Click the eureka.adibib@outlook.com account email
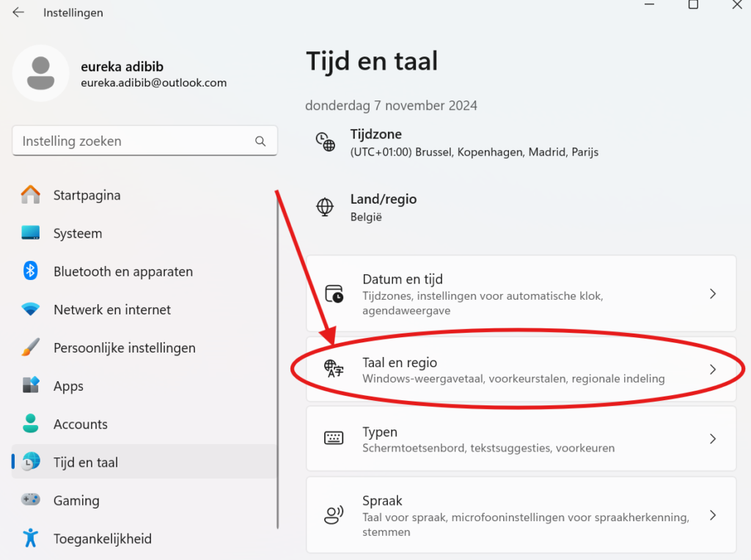Screen dimensions: 751x560 153,83
